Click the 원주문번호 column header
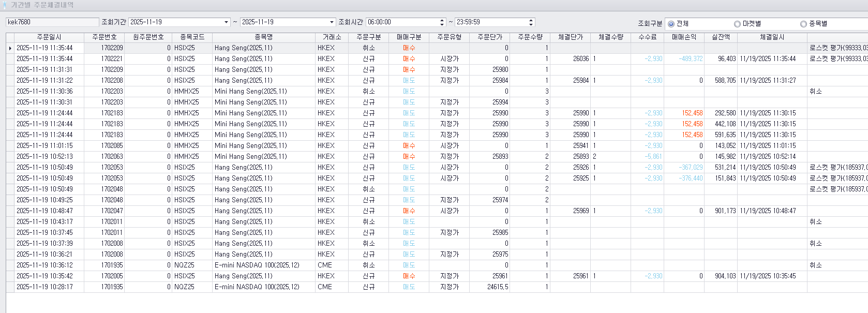This screenshot has width=868, height=313. click(x=148, y=37)
